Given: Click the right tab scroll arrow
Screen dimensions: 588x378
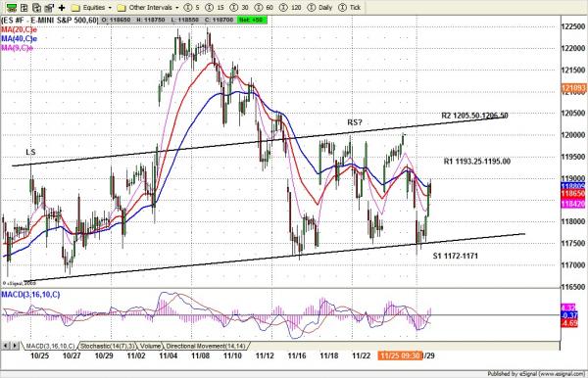Looking at the screenshot, I should [15, 346].
